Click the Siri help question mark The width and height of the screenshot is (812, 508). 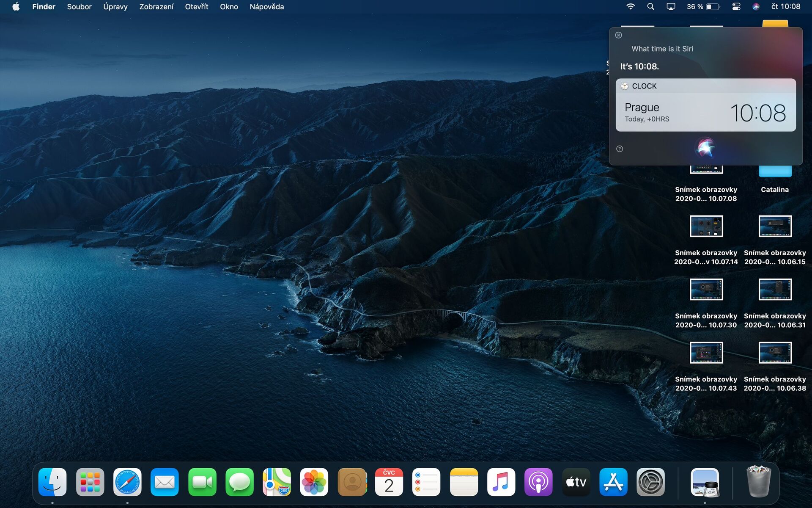pos(619,149)
